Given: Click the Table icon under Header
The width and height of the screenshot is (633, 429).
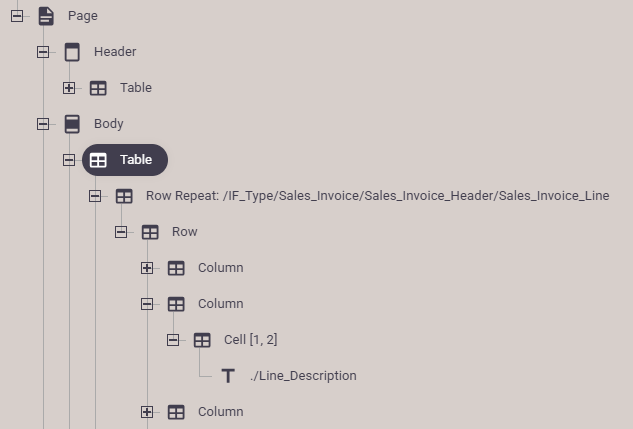Looking at the screenshot, I should tap(98, 88).
